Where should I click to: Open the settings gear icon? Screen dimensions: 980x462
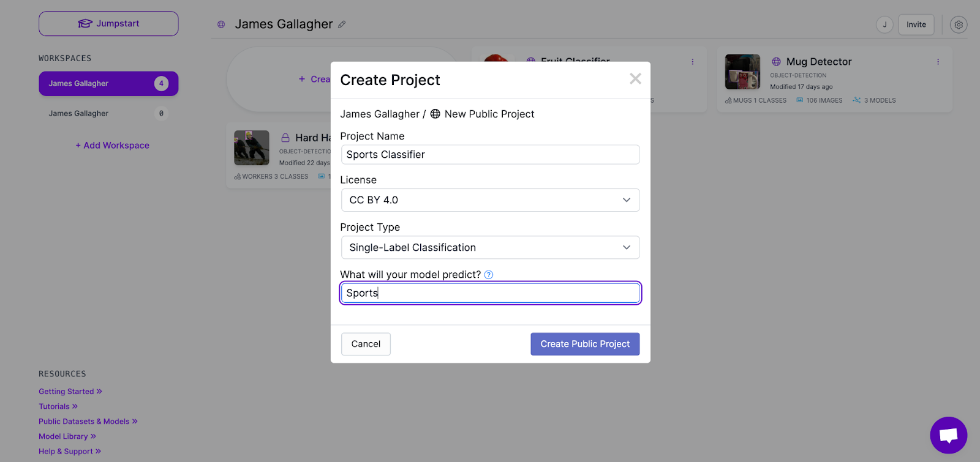(x=958, y=24)
